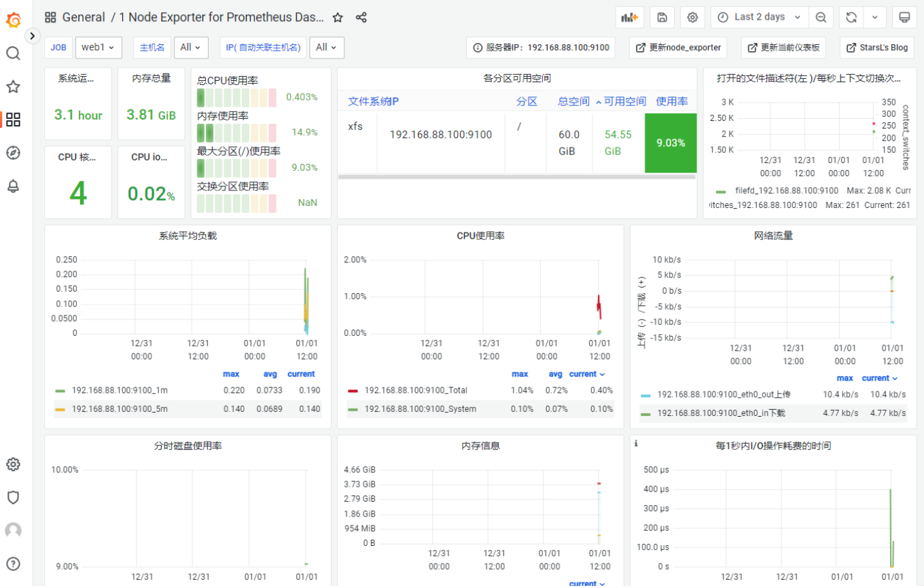Open the Search dashboards icon
924x588 pixels.
click(13, 53)
